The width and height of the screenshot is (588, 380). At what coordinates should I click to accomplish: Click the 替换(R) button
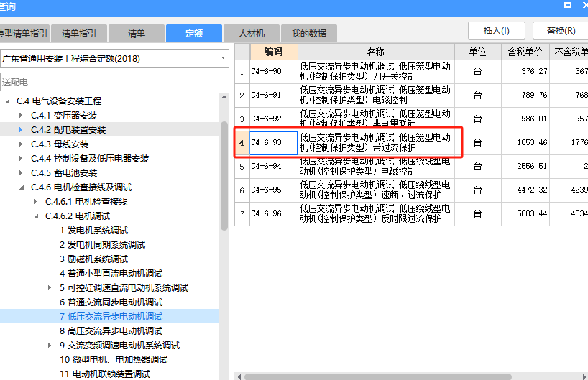[561, 31]
